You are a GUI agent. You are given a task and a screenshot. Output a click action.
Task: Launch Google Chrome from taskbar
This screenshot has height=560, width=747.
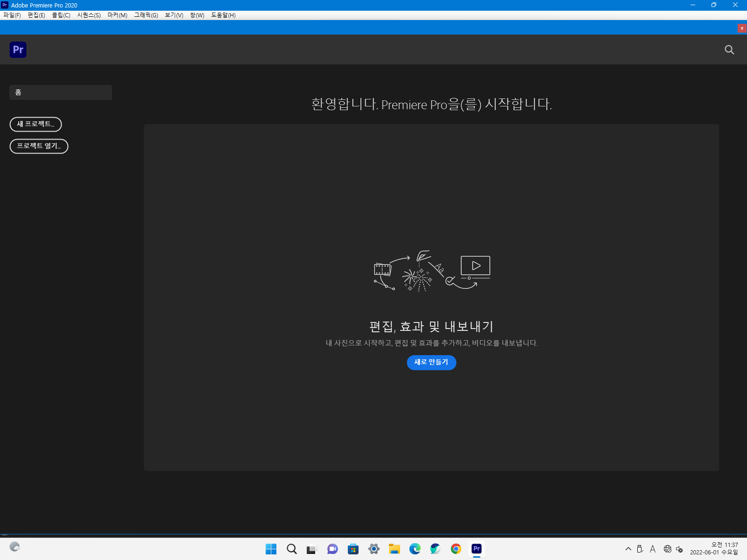[456, 549]
